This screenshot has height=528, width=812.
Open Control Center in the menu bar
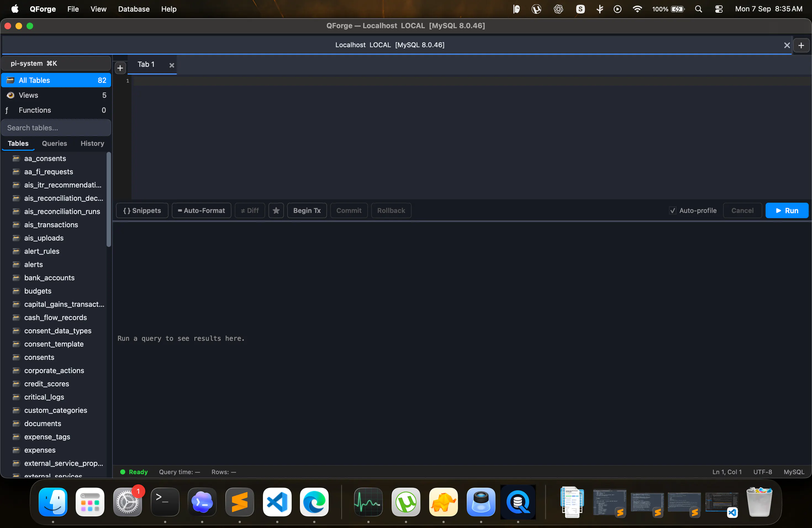pyautogui.click(x=719, y=9)
